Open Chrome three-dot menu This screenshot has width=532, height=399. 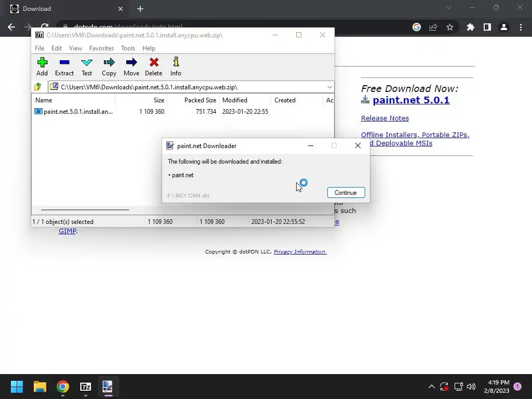pyautogui.click(x=521, y=27)
